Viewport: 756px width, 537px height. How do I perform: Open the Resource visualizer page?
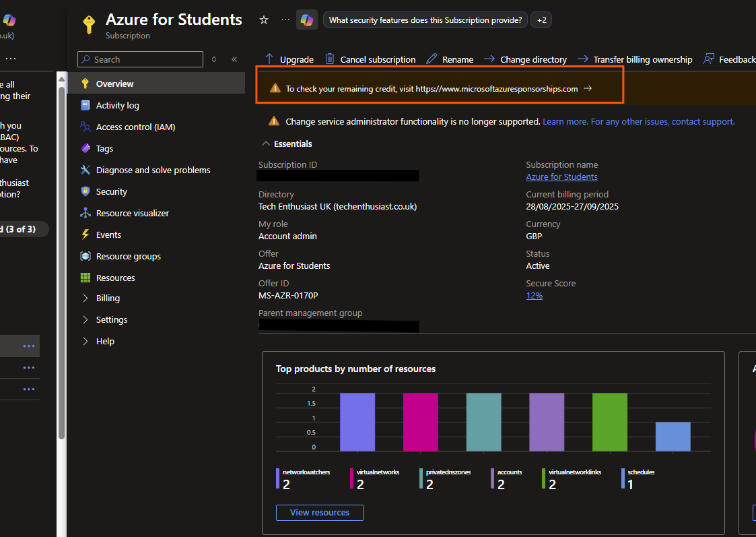(x=133, y=213)
